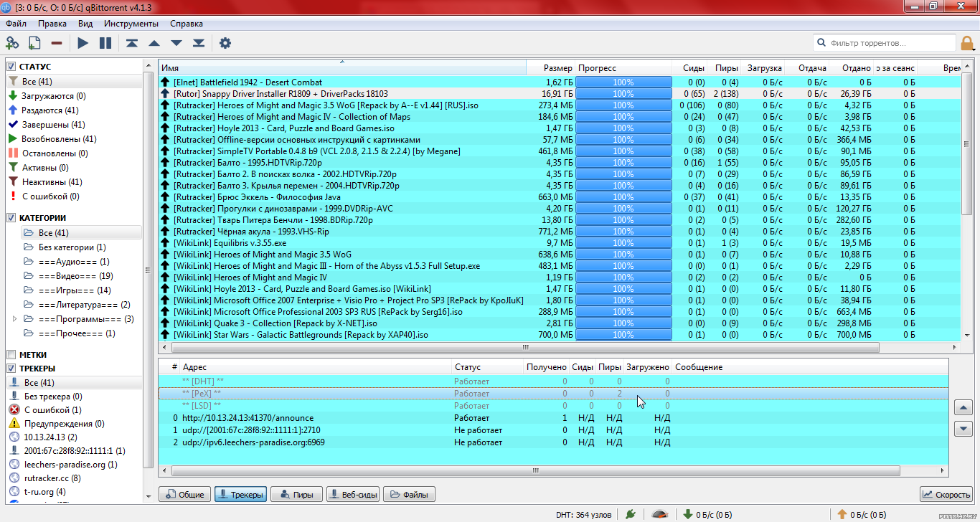Move torrent down in queue

tap(176, 43)
